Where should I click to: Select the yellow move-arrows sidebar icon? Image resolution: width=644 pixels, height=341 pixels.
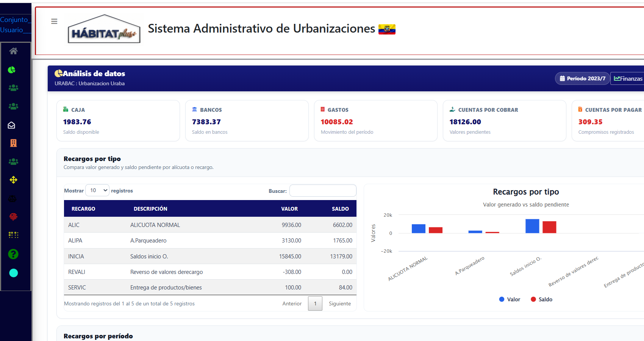14,180
